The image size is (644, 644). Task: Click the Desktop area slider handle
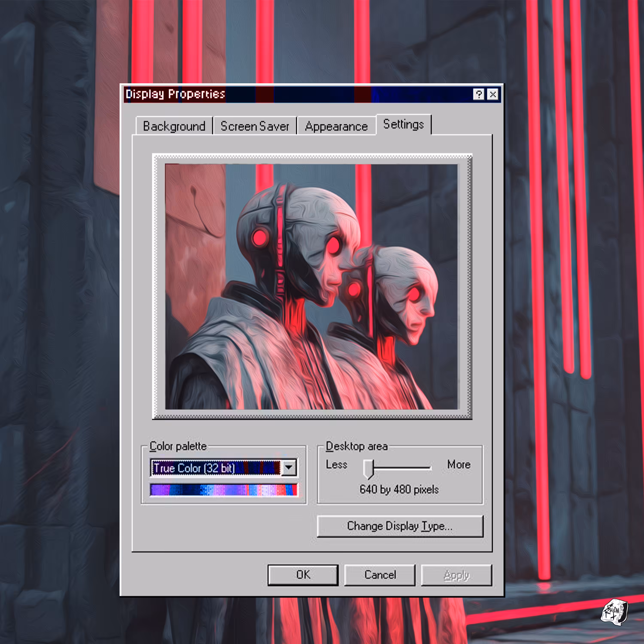(x=368, y=469)
